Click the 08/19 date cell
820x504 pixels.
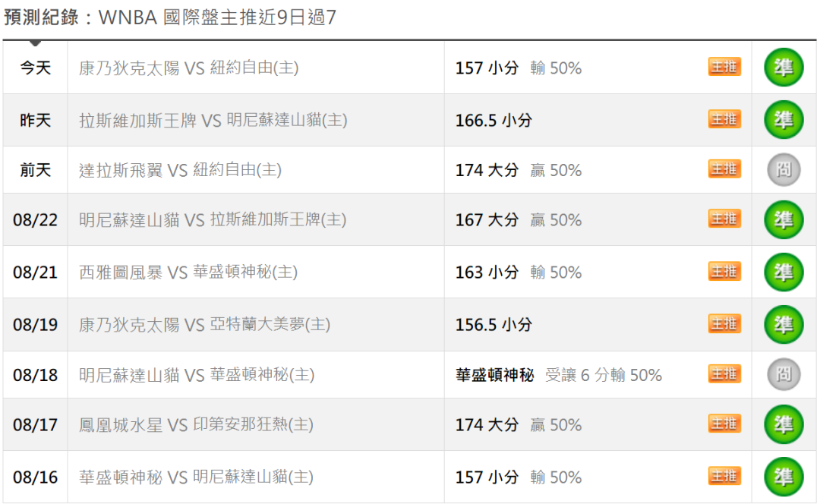pyautogui.click(x=35, y=325)
